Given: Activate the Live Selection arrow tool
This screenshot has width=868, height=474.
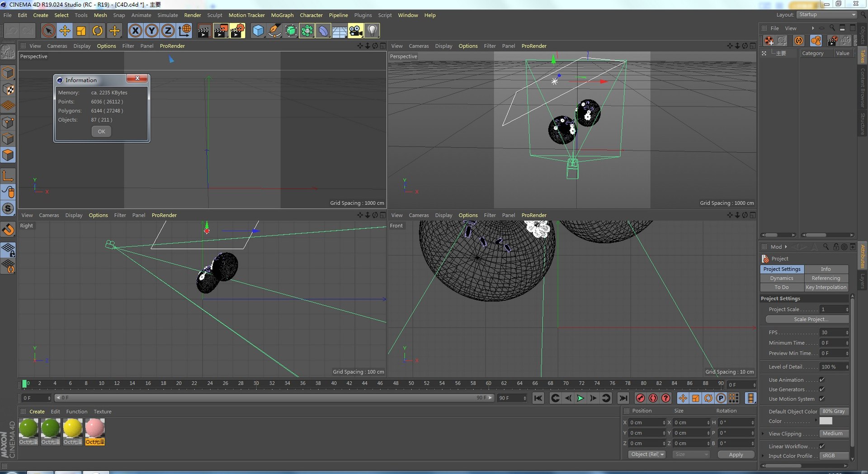Looking at the screenshot, I should click(x=48, y=31).
